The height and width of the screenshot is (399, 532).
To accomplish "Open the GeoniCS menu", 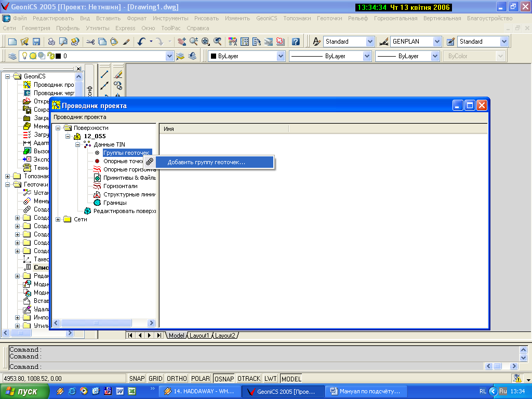I will point(267,18).
